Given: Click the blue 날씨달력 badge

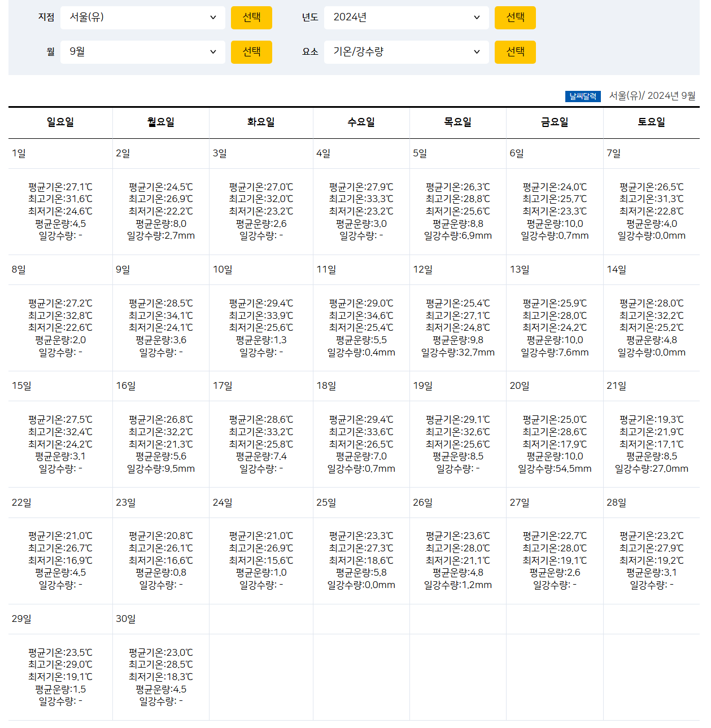Looking at the screenshot, I should [583, 97].
